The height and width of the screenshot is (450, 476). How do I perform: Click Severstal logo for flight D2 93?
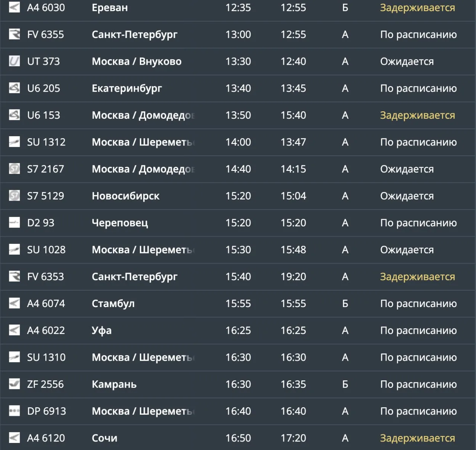click(x=14, y=223)
